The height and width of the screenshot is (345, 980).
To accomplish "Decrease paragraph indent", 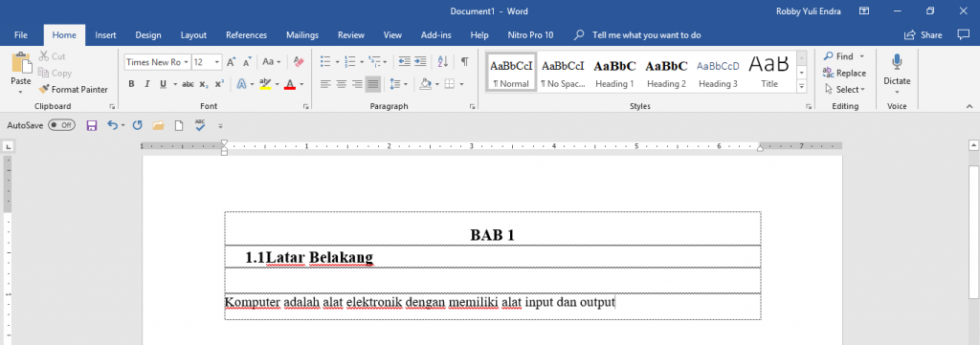I will (405, 62).
